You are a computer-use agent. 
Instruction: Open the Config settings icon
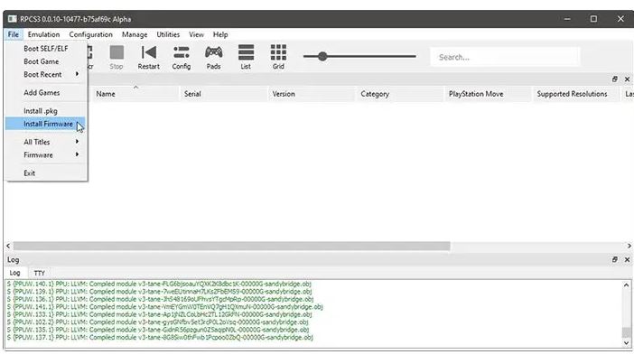[182, 57]
